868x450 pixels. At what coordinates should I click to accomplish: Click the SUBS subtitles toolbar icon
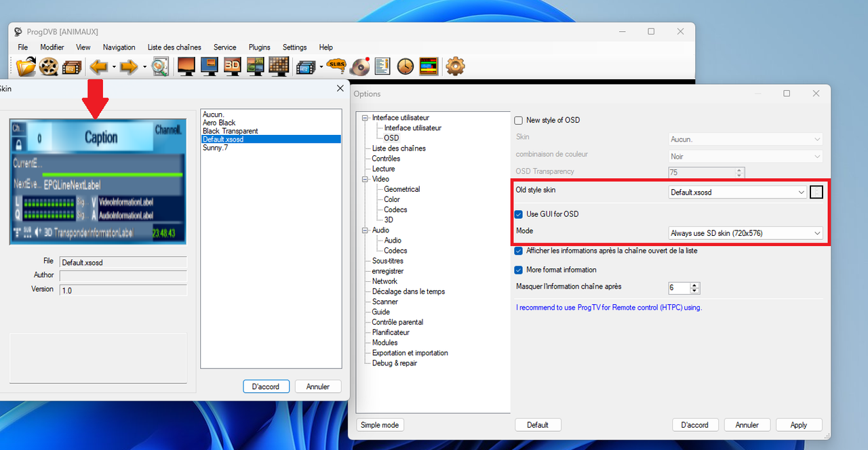(336, 66)
